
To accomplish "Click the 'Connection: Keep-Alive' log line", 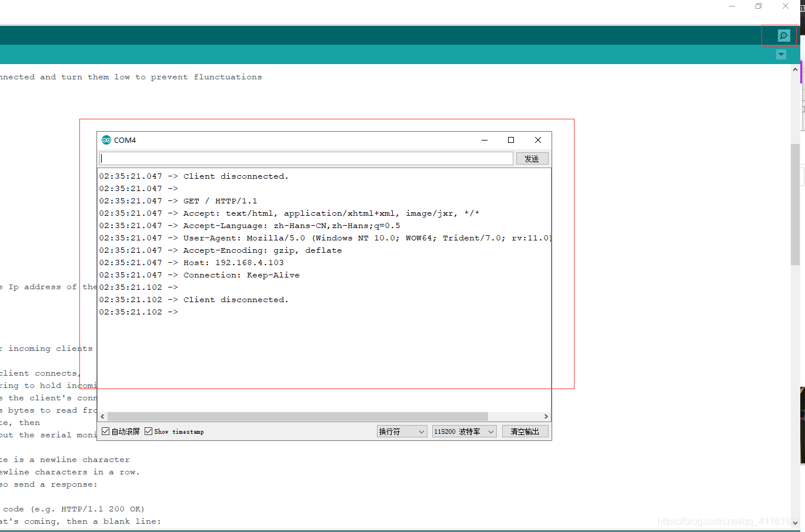I will point(199,275).
